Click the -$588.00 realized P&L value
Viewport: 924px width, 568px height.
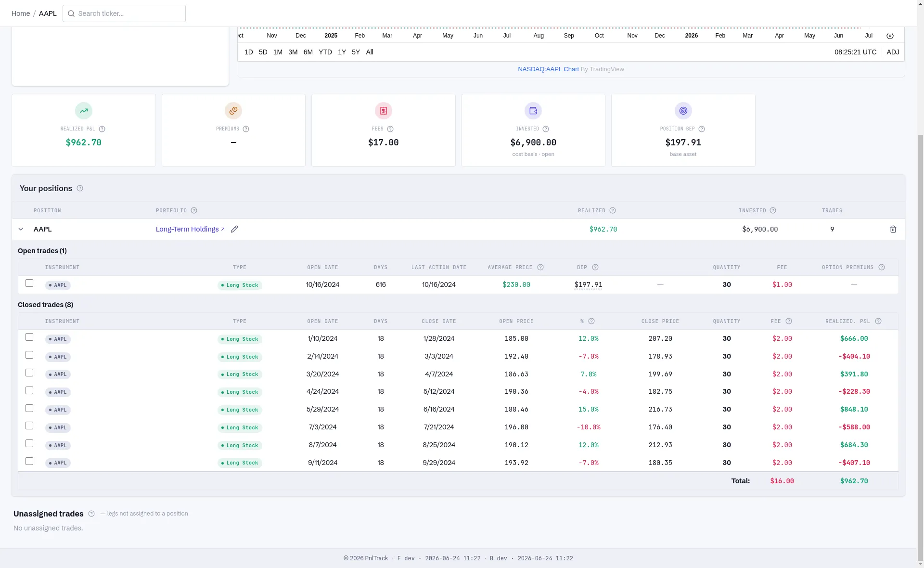tap(854, 427)
